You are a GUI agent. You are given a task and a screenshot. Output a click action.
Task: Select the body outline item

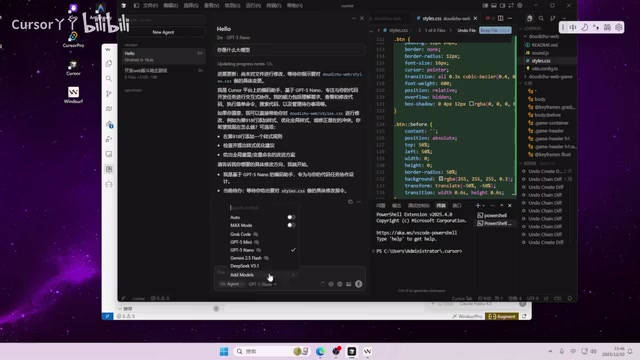click(x=540, y=99)
